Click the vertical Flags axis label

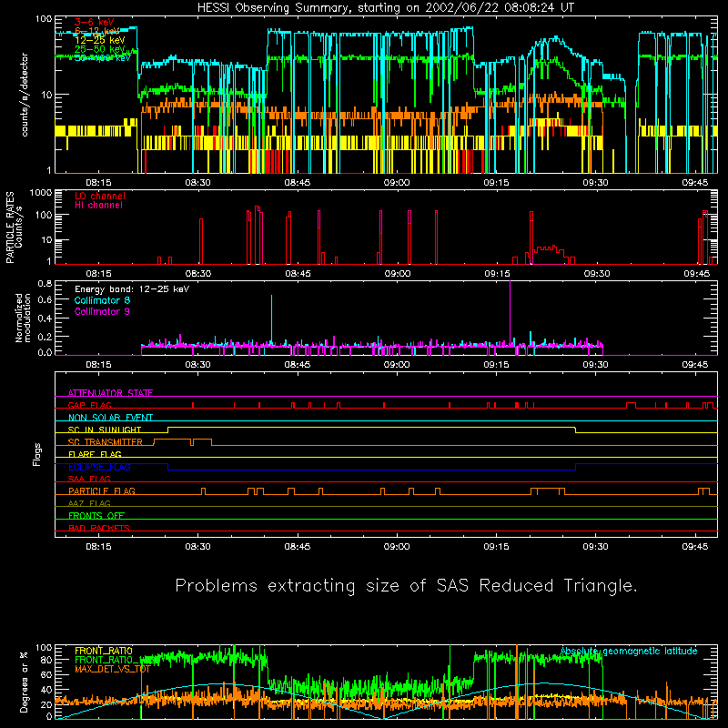click(37, 454)
